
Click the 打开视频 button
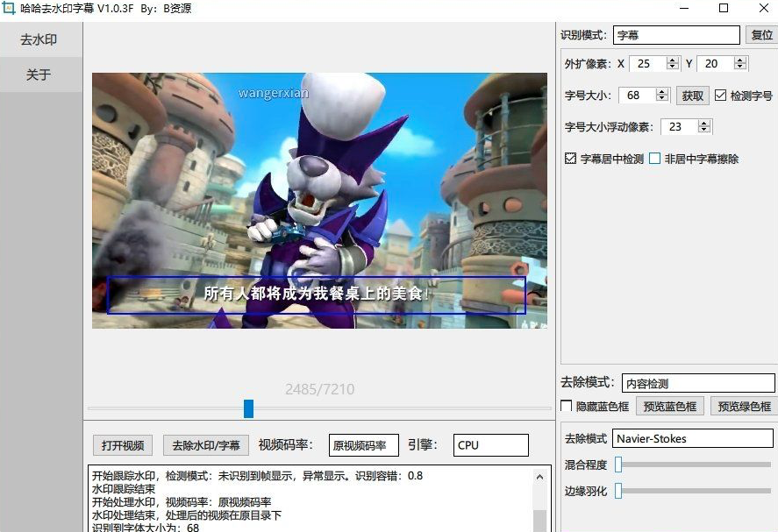click(123, 445)
